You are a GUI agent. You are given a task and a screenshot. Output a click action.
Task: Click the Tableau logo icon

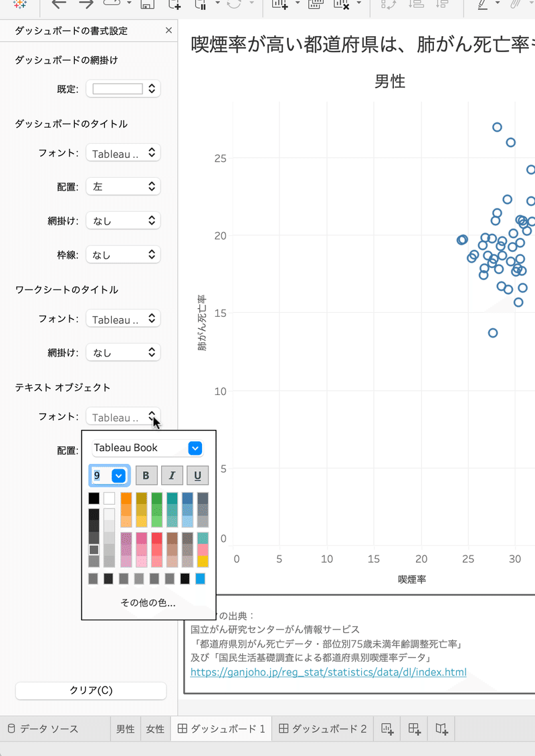coord(21,3)
